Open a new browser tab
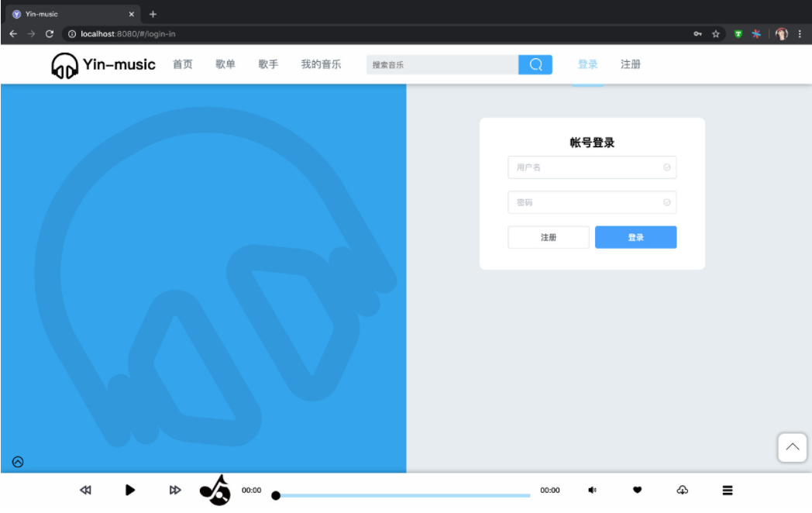The height and width of the screenshot is (513, 812). click(153, 14)
